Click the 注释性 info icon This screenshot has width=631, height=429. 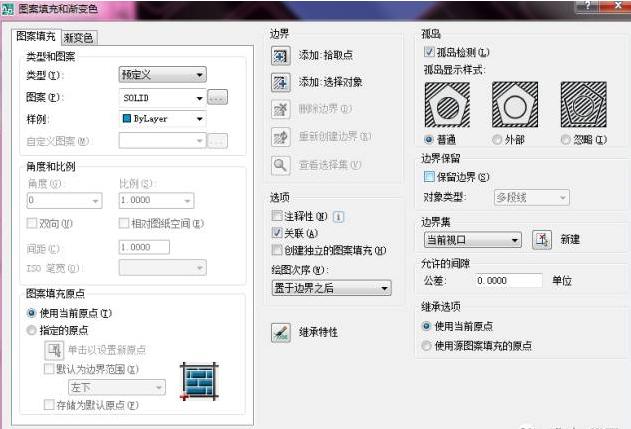coord(338,217)
